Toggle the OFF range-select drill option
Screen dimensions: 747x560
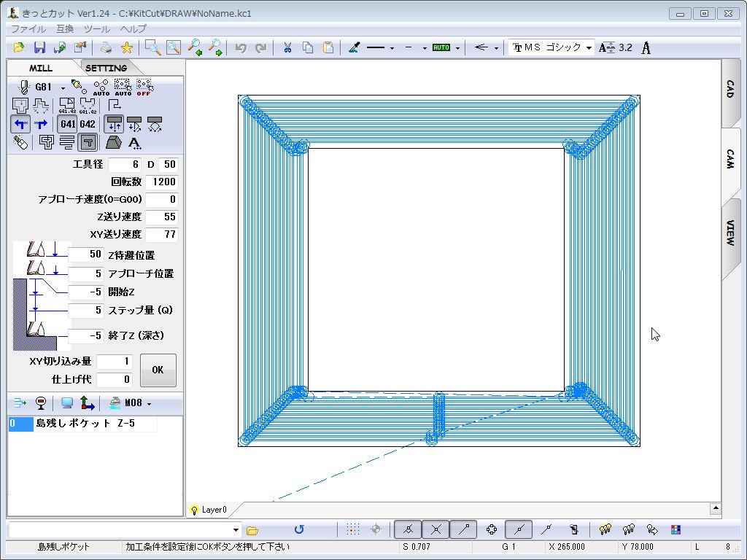[144, 87]
